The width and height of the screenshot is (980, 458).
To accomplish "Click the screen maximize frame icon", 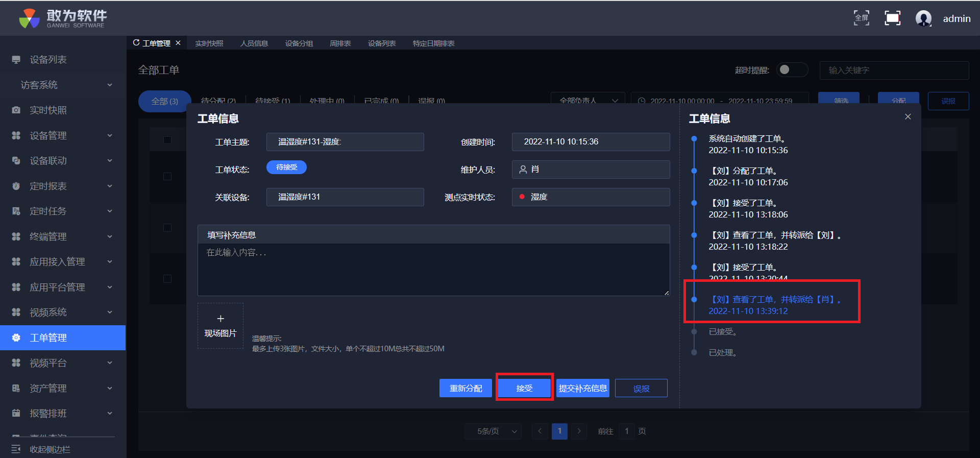I will tap(892, 18).
